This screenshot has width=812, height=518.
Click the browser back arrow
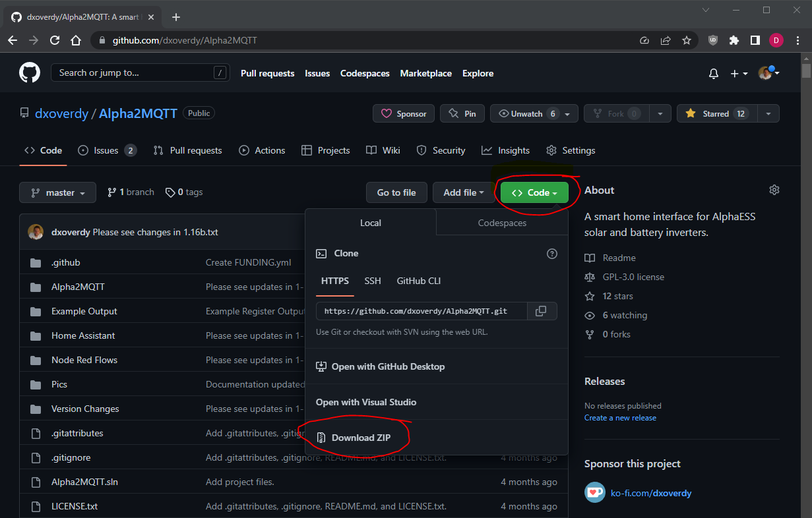[13, 40]
